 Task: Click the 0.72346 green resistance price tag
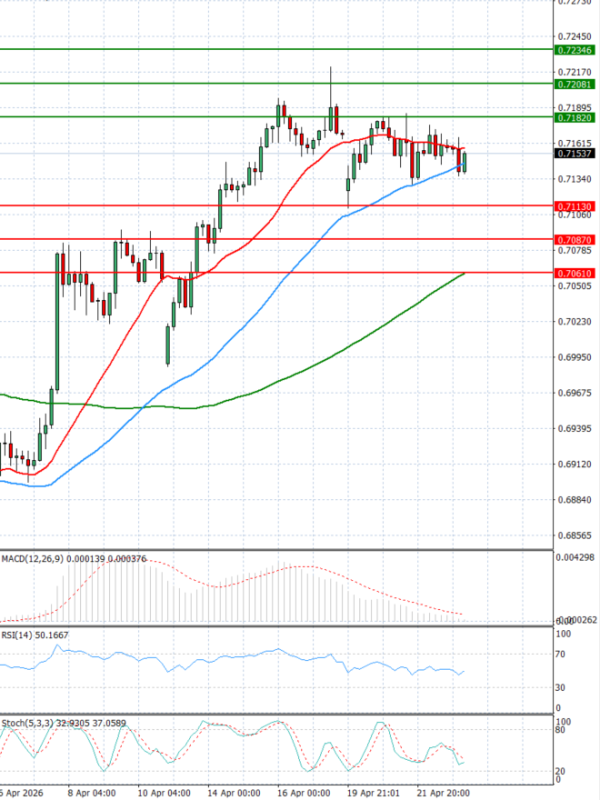click(575, 49)
